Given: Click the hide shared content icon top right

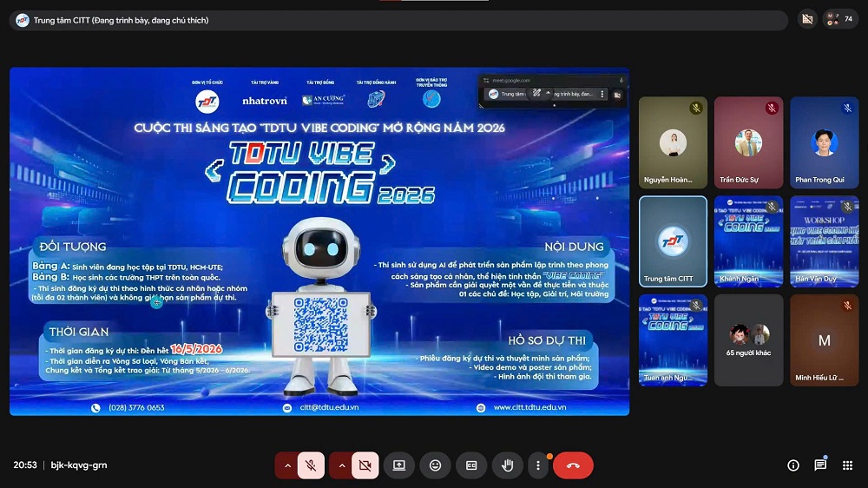Looking at the screenshot, I should pos(807,19).
